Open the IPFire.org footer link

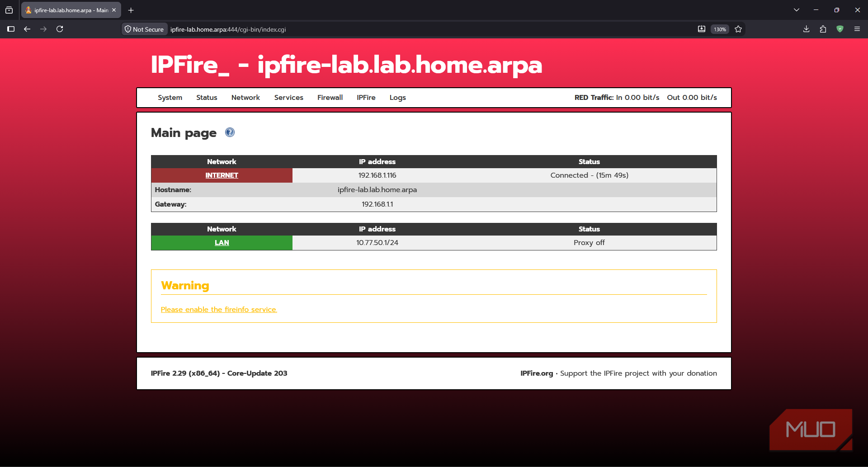click(x=537, y=373)
